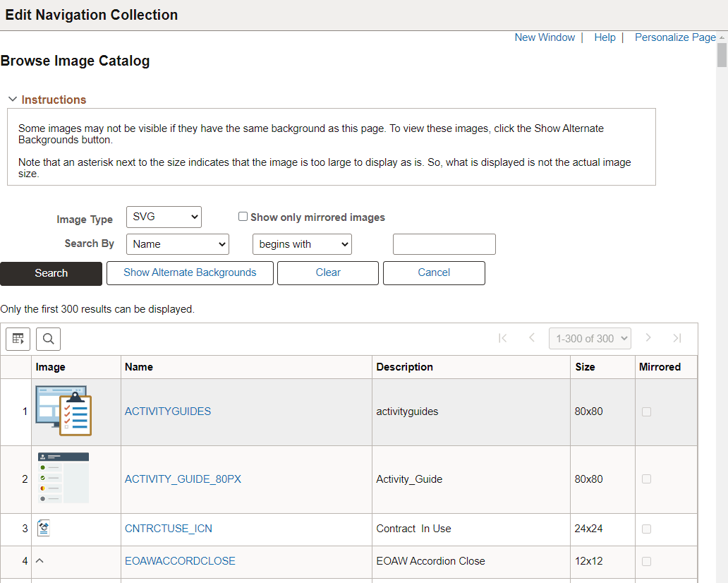Image resolution: width=728 pixels, height=583 pixels.
Task: Click inside the search text field
Action: [x=444, y=244]
